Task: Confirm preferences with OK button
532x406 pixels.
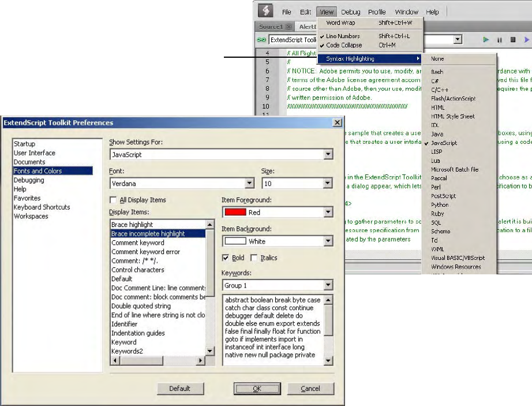Action: (x=257, y=388)
